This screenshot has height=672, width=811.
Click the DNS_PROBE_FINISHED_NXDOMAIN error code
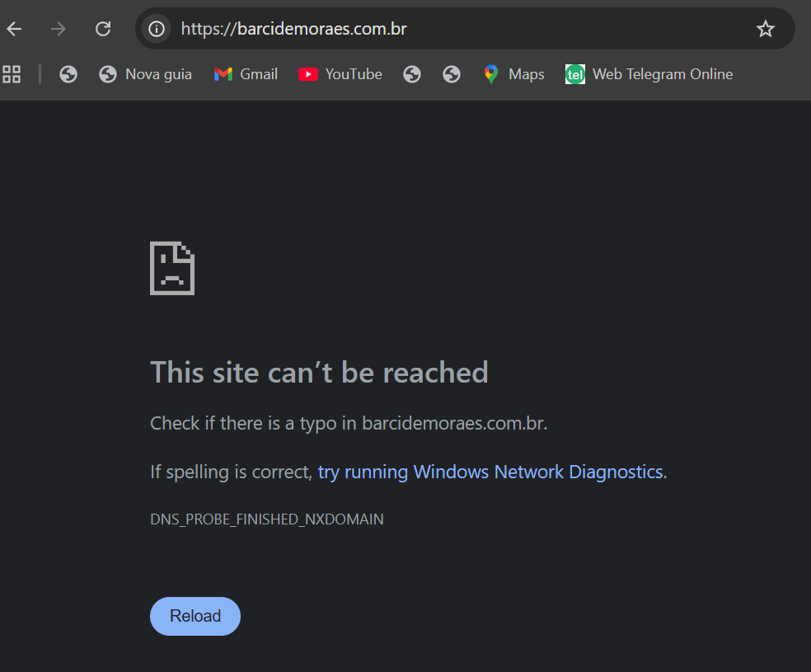(x=266, y=519)
